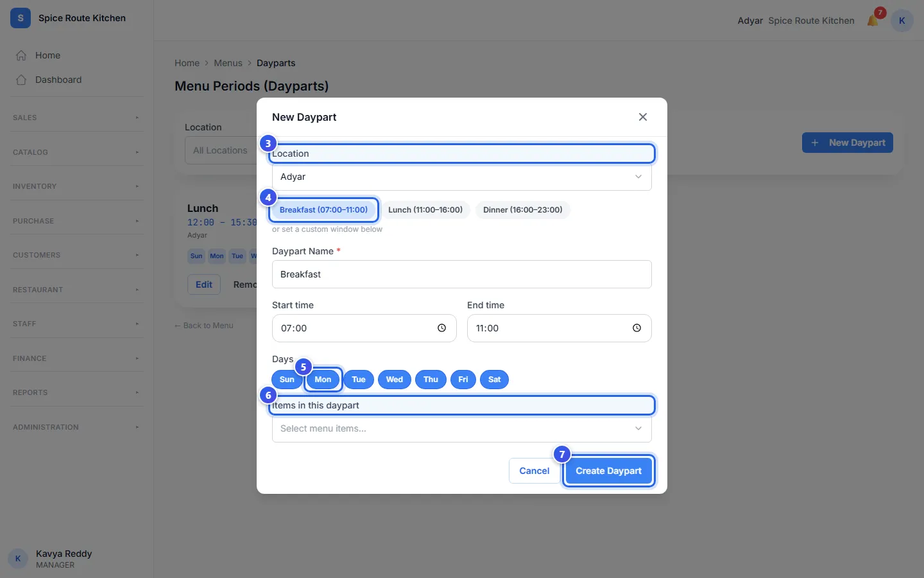Select the Lunch (11:00–16:00) preset

(x=425, y=210)
